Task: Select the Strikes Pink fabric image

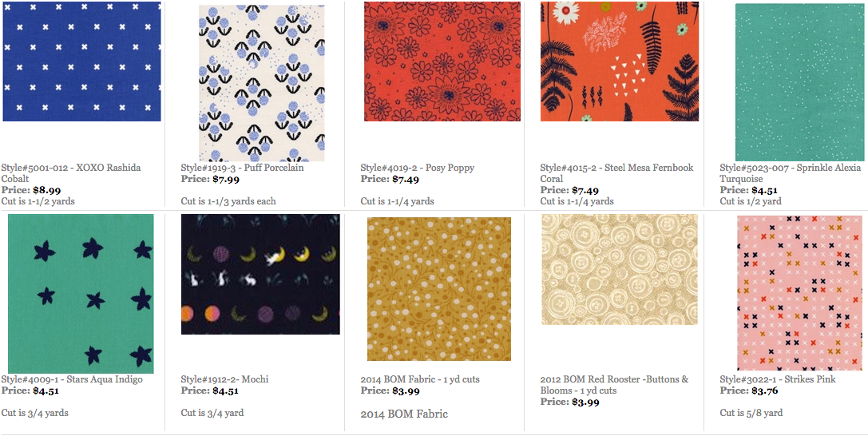Action: point(799,292)
